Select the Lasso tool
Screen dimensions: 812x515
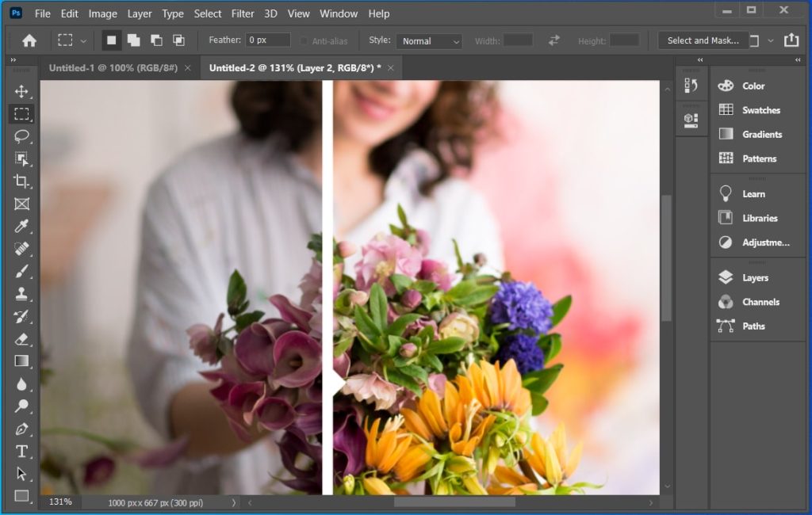pos(21,136)
